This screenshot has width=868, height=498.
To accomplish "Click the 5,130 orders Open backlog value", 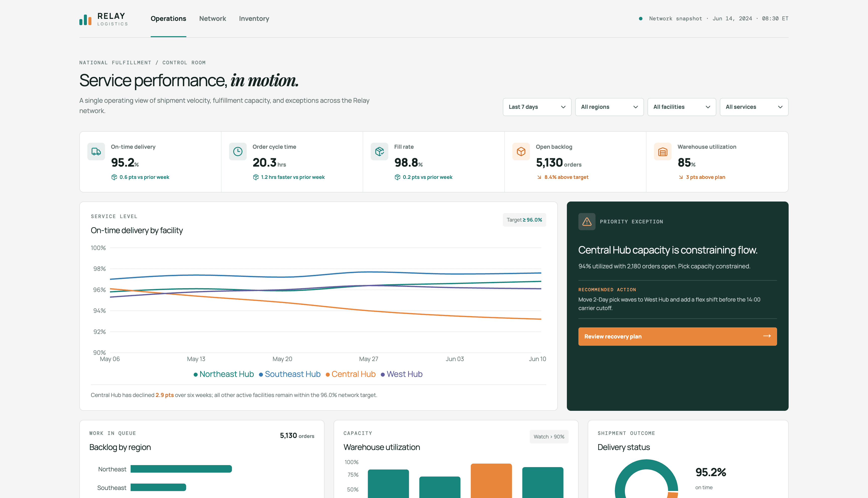I will (559, 163).
